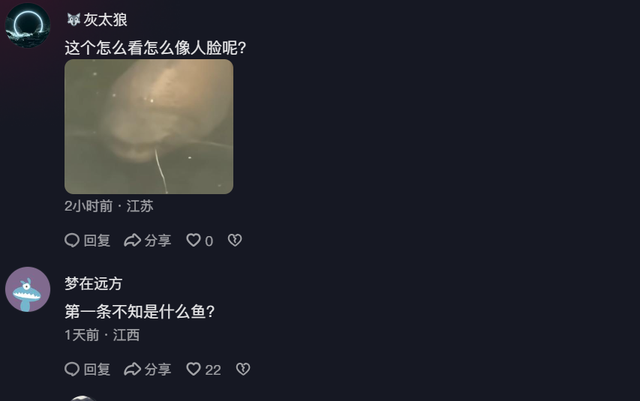This screenshot has height=401, width=640.
Task: Click the reply bubble icon under 灰太狼's comment
Action: pyautogui.click(x=72, y=240)
